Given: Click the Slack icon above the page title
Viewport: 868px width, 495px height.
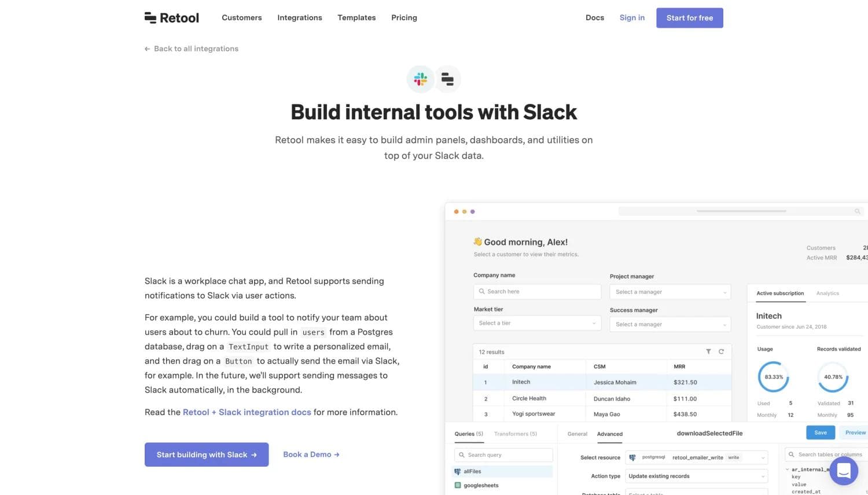Looking at the screenshot, I should 420,79.
